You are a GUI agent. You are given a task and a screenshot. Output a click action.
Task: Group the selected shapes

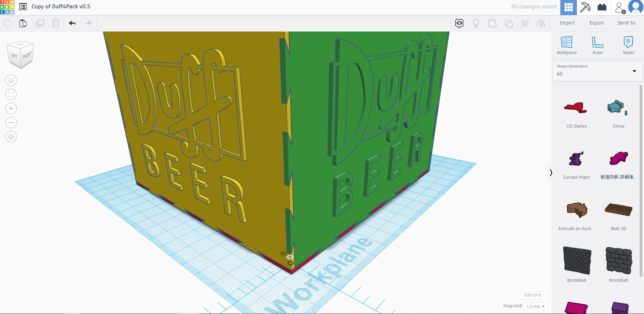coord(492,23)
